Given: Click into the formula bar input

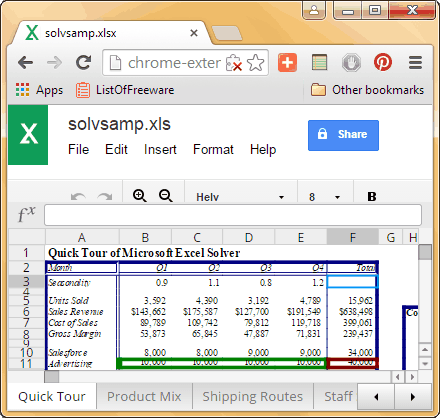Looking at the screenshot, I should point(233,215).
